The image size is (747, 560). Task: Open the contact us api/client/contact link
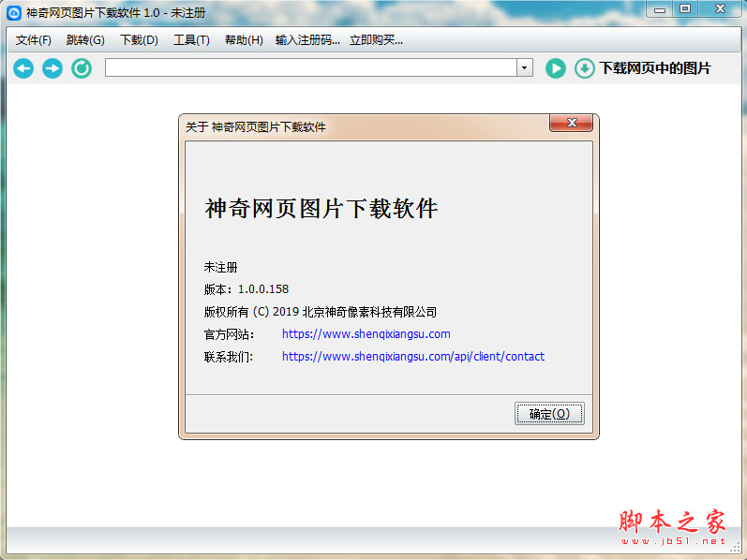(x=413, y=356)
